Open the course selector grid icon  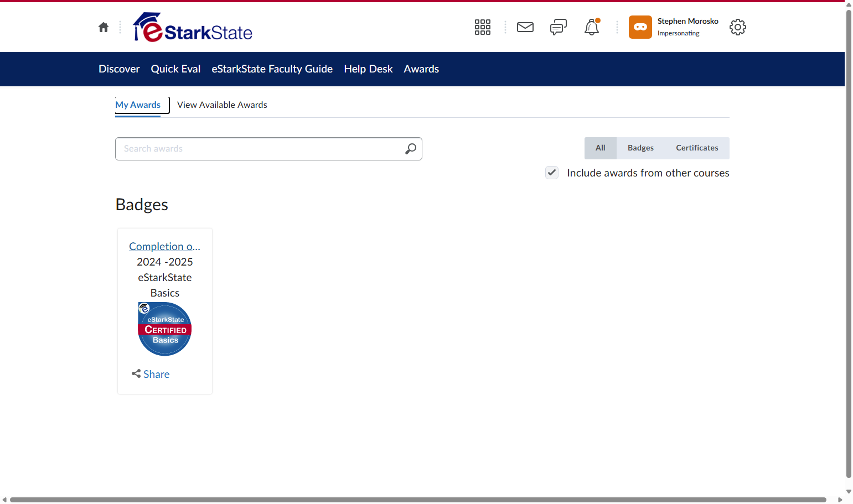[483, 27]
